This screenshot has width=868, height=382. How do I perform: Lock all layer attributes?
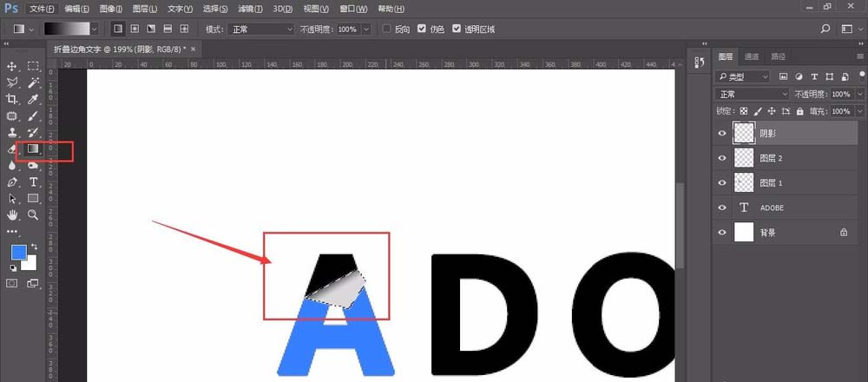pyautogui.click(x=799, y=111)
